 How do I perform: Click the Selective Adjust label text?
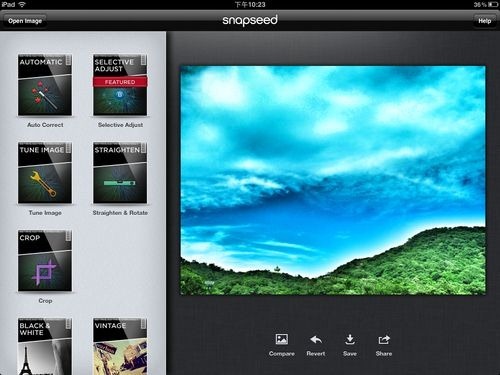(x=120, y=125)
